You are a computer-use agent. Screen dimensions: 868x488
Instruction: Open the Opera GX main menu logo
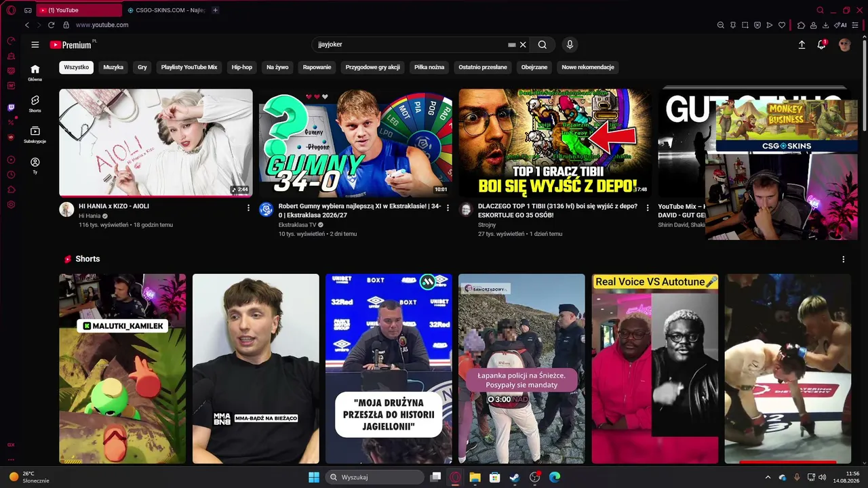click(11, 10)
